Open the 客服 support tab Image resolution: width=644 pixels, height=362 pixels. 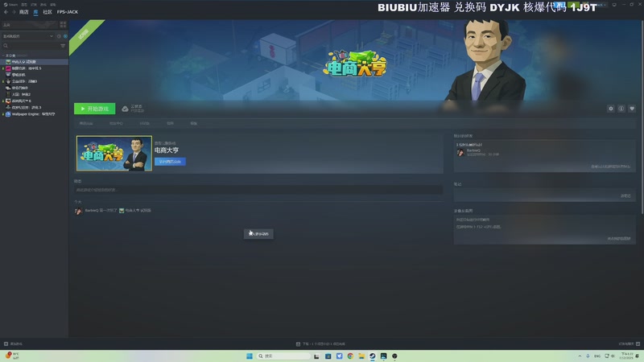click(194, 123)
